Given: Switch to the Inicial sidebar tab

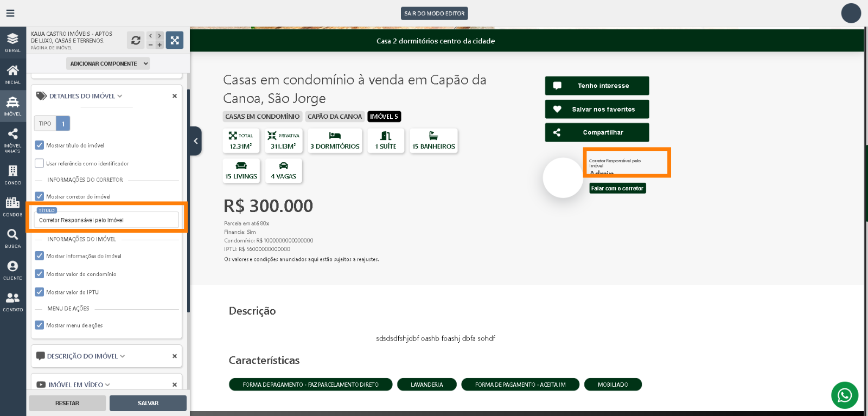Looking at the screenshot, I should click(12, 74).
